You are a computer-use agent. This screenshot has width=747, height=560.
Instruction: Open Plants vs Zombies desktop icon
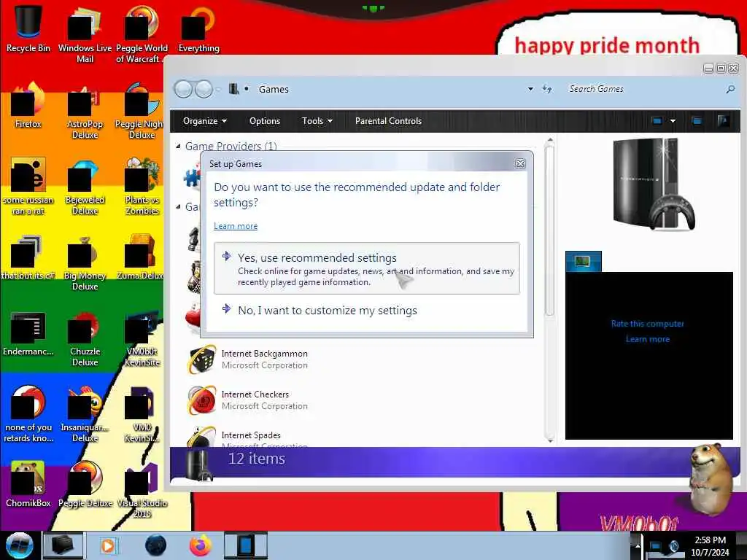coord(142,187)
